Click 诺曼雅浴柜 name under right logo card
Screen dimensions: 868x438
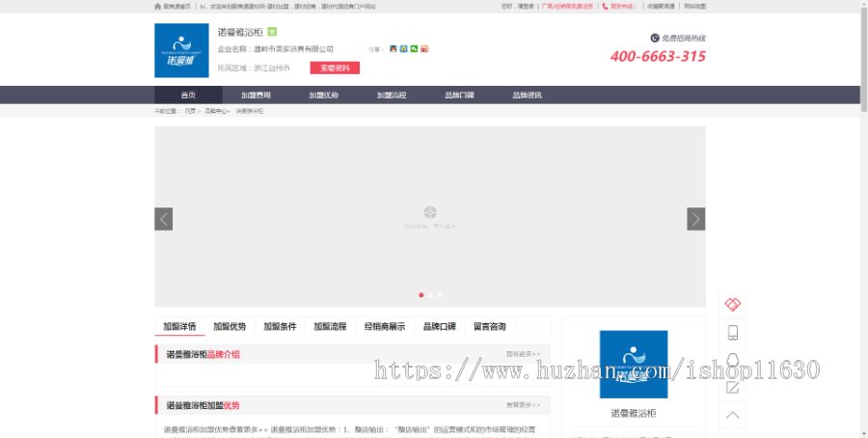[634, 414]
